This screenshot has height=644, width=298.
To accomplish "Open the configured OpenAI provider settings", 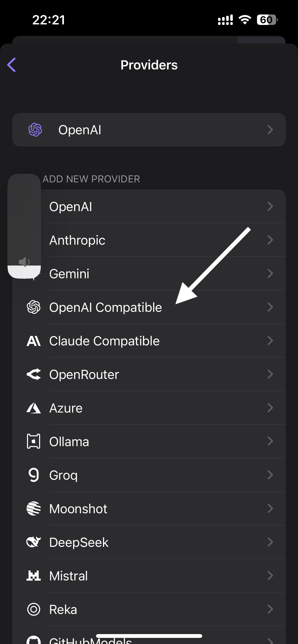I will click(149, 130).
